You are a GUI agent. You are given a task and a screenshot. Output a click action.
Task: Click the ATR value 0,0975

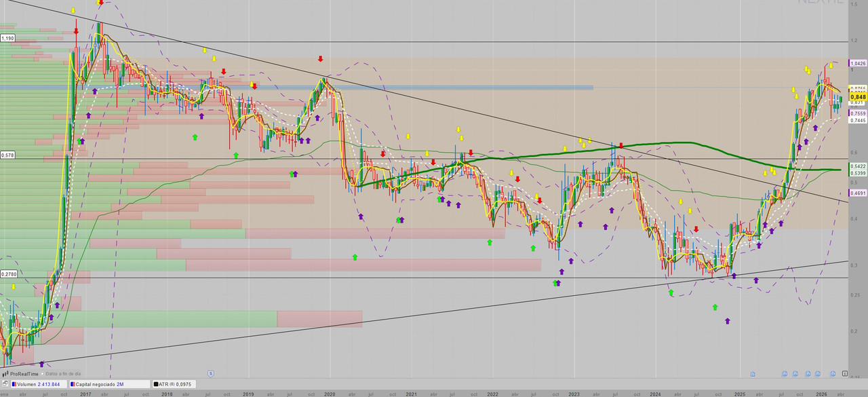click(185, 384)
